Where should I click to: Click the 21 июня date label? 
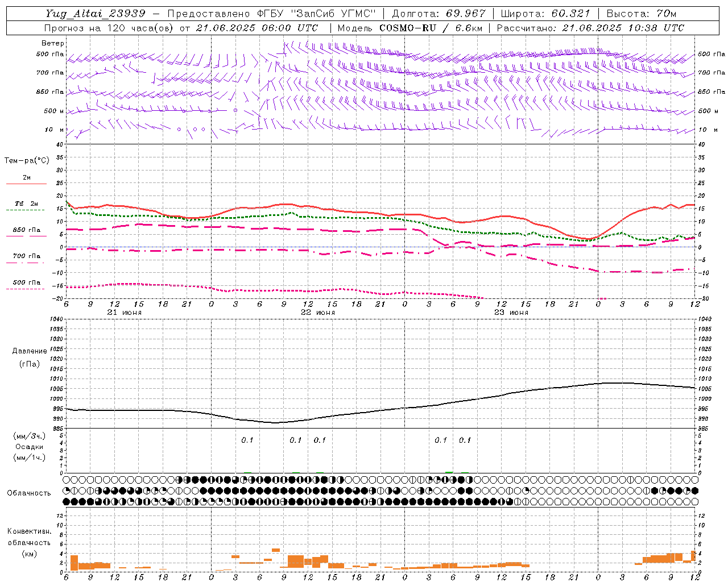click(125, 313)
